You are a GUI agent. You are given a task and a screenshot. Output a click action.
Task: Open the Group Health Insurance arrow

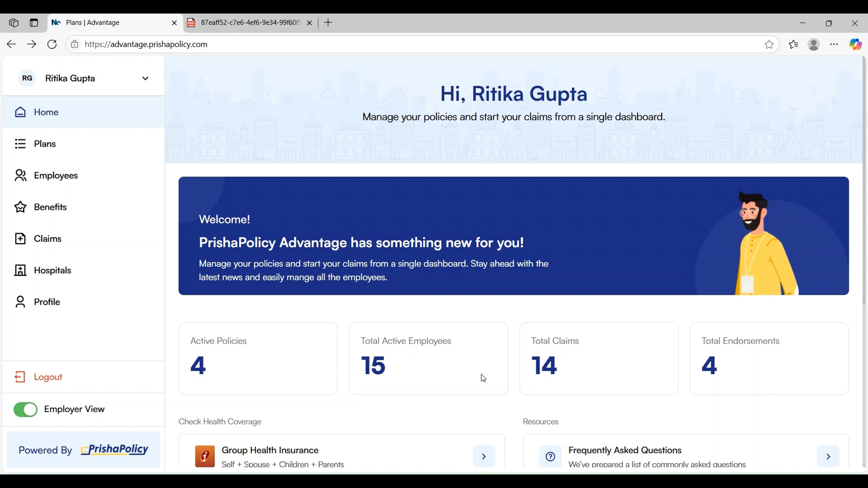(484, 457)
